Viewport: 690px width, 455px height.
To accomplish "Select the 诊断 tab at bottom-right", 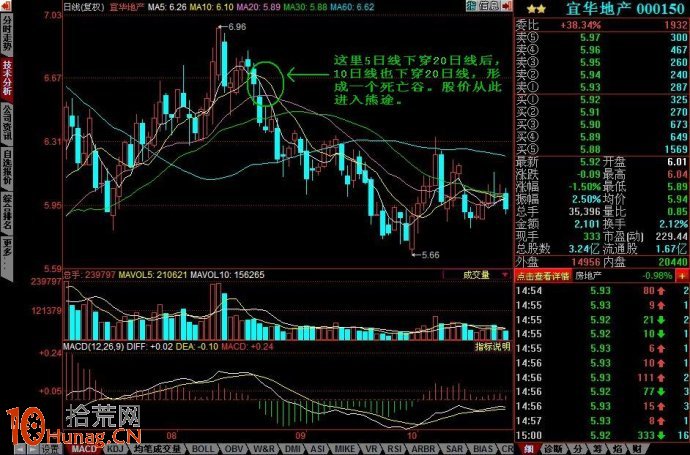I will click(554, 449).
